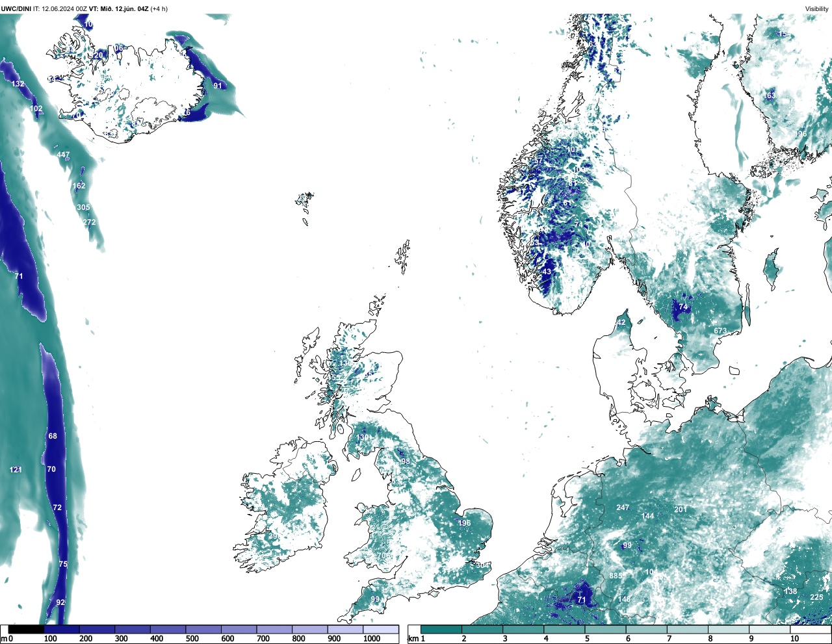Viewport: 832px width, 644px height.
Task: Click the '225' value at bottom-right corner
Action: 816,597
